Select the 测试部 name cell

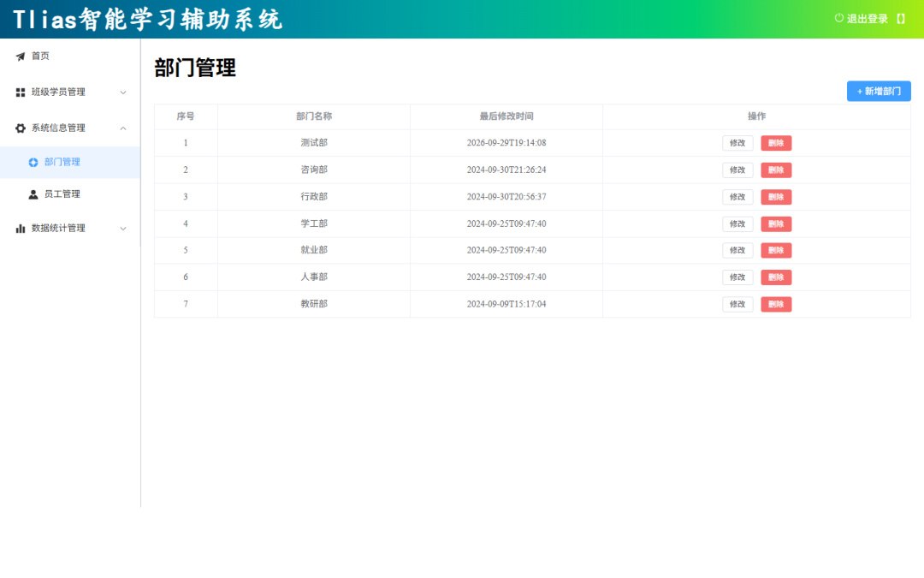point(314,143)
